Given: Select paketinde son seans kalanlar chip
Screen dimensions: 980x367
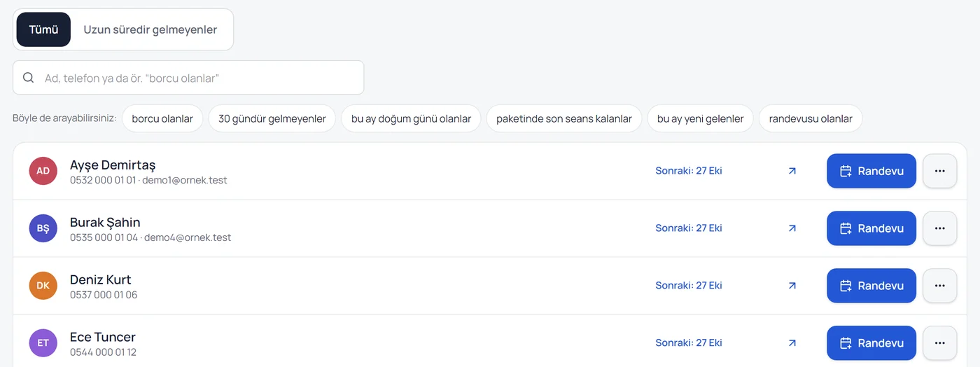Looking at the screenshot, I should pos(564,118).
